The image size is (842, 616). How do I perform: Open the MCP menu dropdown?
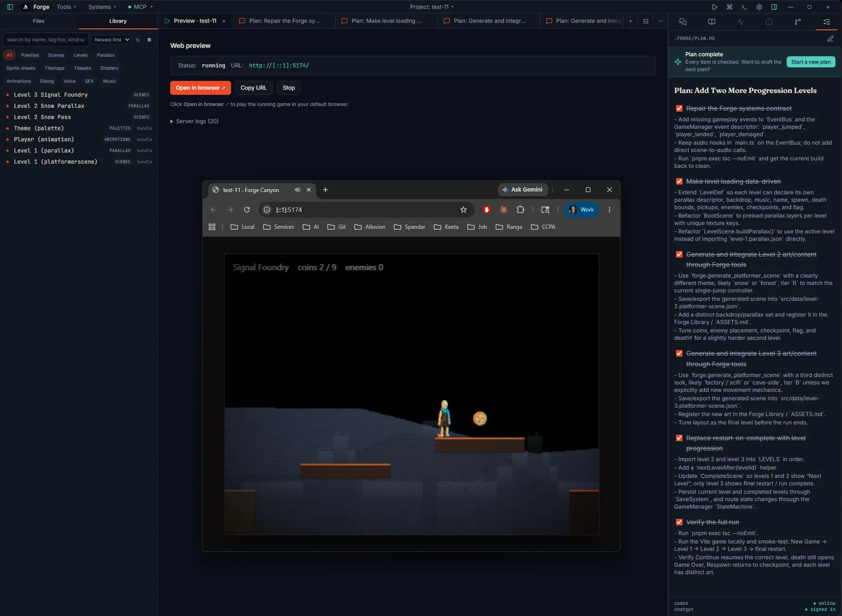point(140,7)
